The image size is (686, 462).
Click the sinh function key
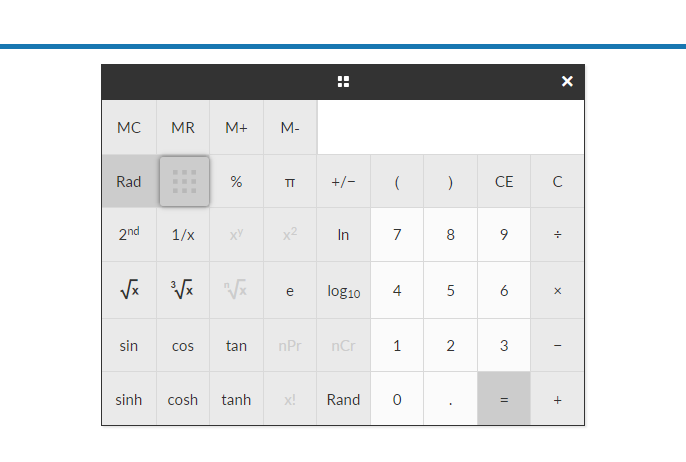point(129,399)
